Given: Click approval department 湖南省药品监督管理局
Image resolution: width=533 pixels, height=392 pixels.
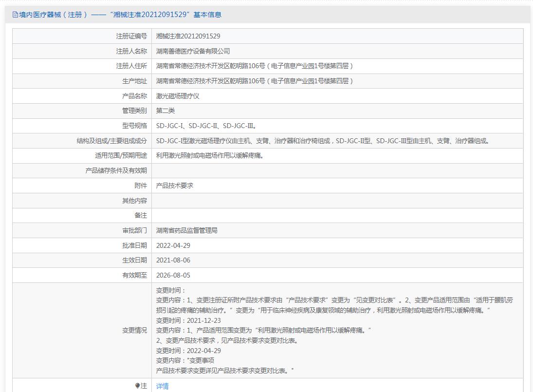Looking at the screenshot, I should coord(186,230).
